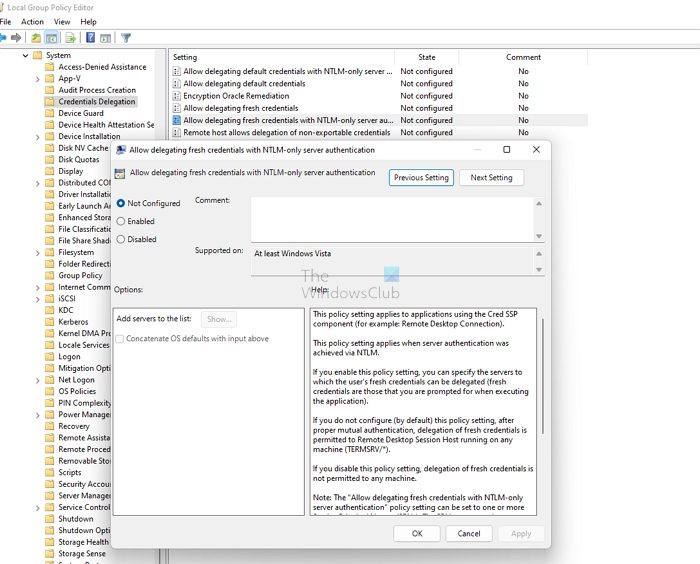Click the Scripts folder icon
The width and height of the screenshot is (700, 564).
50,472
